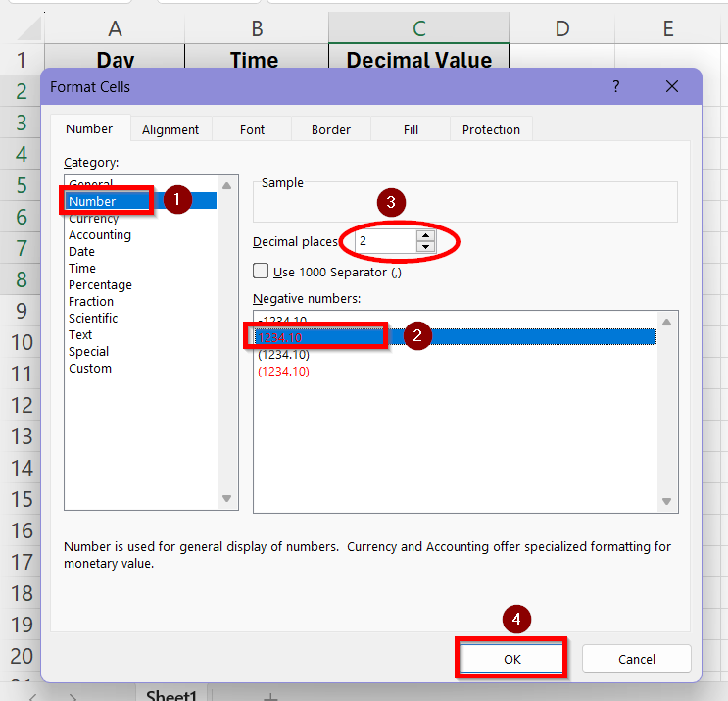This screenshot has height=701, width=728.
Task: Select row 20 header
Action: pos(22,656)
